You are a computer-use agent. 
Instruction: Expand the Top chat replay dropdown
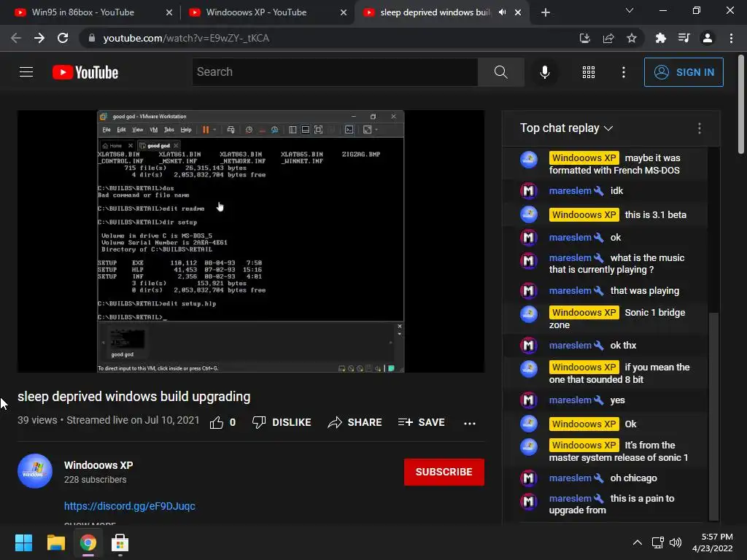(x=566, y=128)
